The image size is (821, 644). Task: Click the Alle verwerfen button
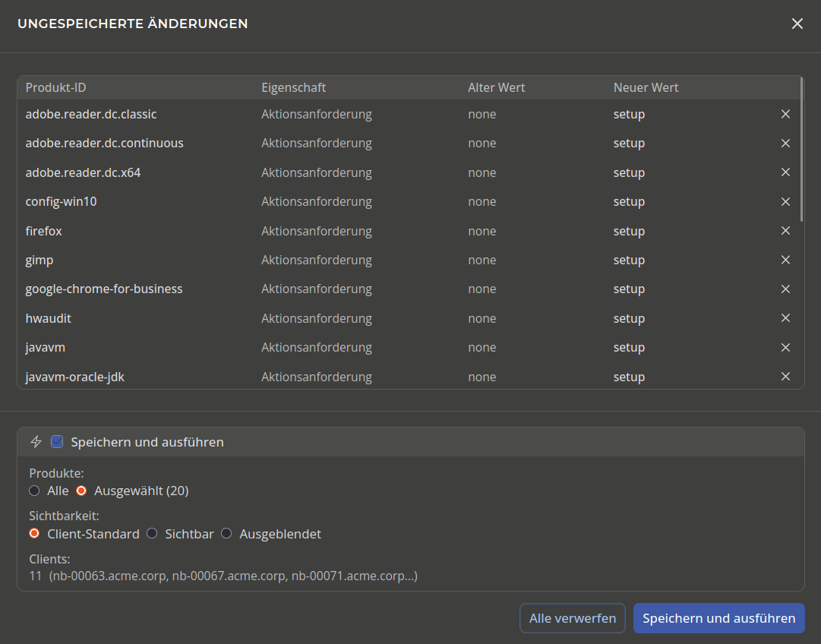pyautogui.click(x=573, y=618)
